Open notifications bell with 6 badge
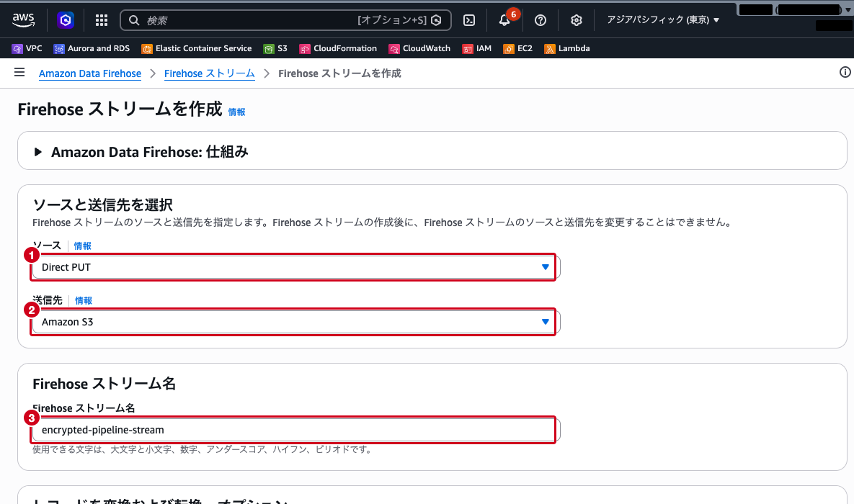The height and width of the screenshot is (504, 854). pos(505,20)
